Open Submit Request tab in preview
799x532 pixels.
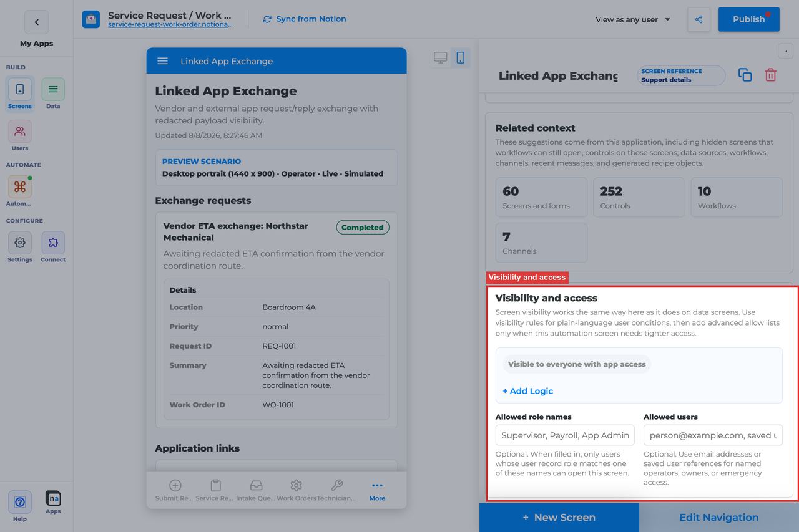pos(175,490)
